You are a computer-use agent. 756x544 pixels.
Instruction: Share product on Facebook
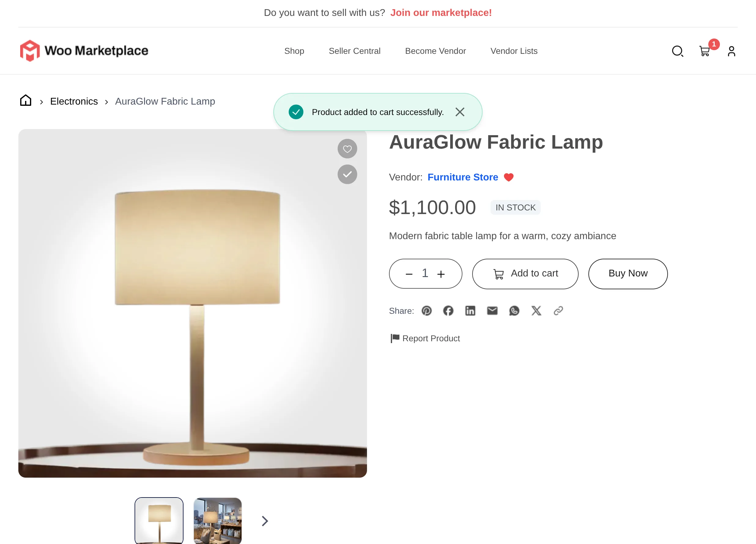(x=448, y=311)
